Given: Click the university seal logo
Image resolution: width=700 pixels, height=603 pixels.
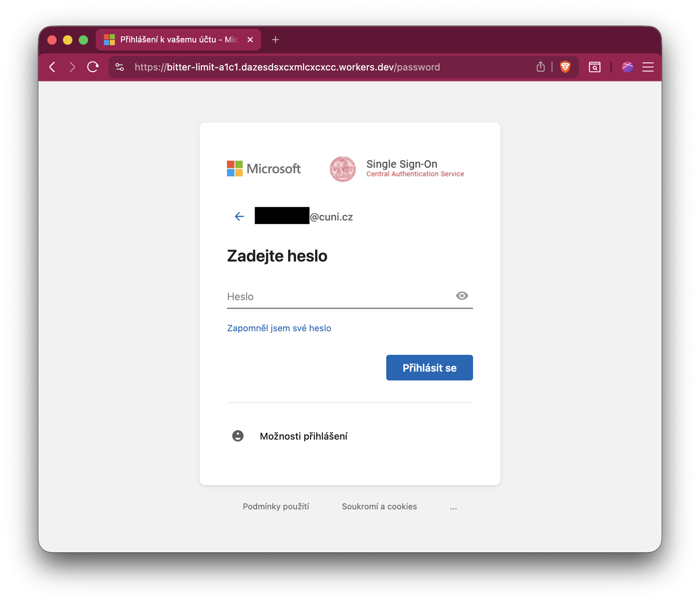Looking at the screenshot, I should point(343,169).
